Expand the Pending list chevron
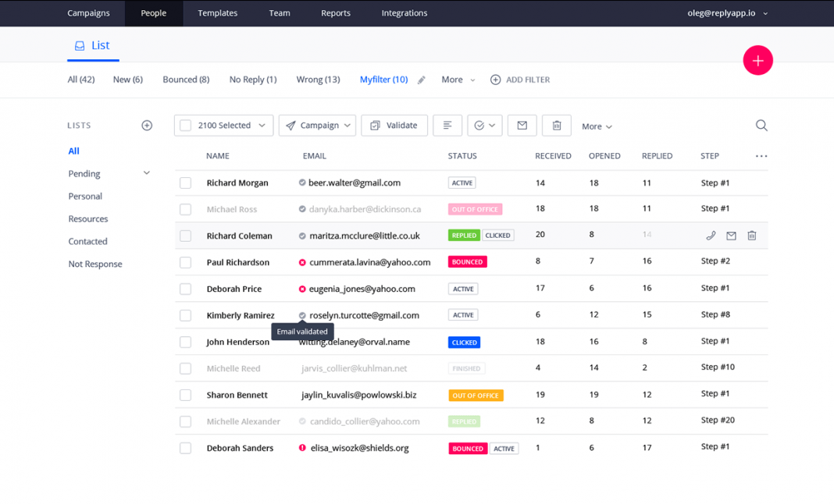Image resolution: width=834 pixels, height=504 pixels. click(147, 172)
